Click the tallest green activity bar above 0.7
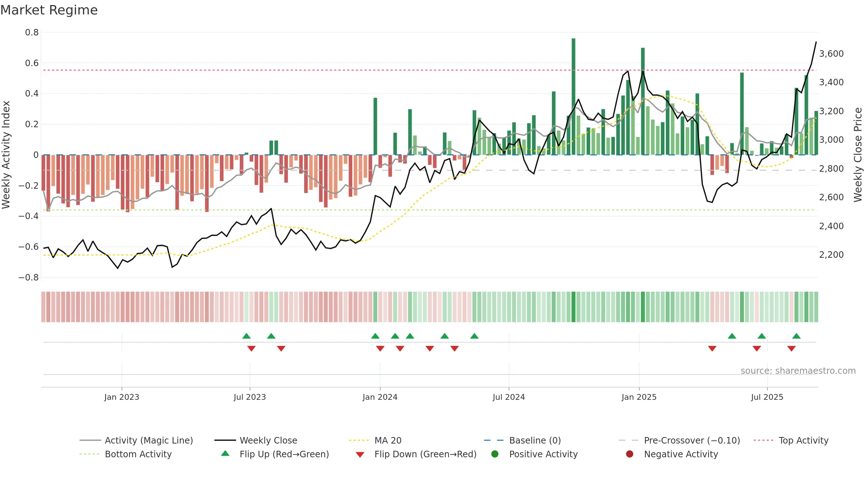The width and height of the screenshot is (868, 488). click(573, 97)
